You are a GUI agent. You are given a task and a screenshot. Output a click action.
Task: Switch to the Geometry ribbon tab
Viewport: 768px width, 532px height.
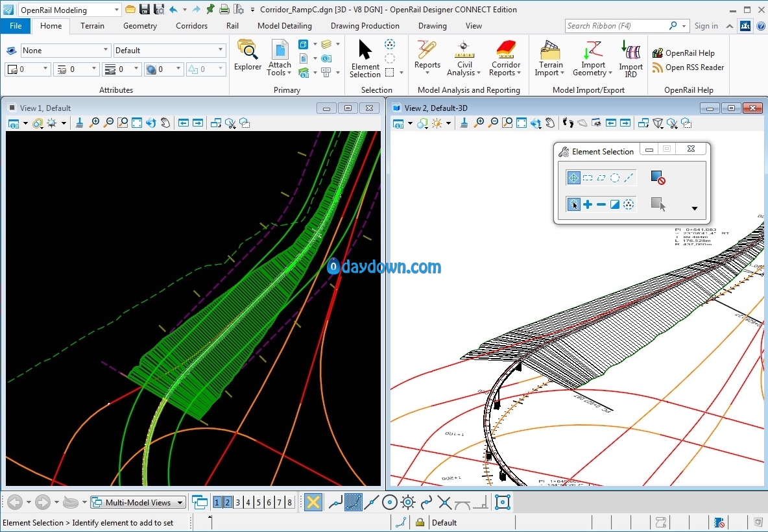[x=140, y=26]
